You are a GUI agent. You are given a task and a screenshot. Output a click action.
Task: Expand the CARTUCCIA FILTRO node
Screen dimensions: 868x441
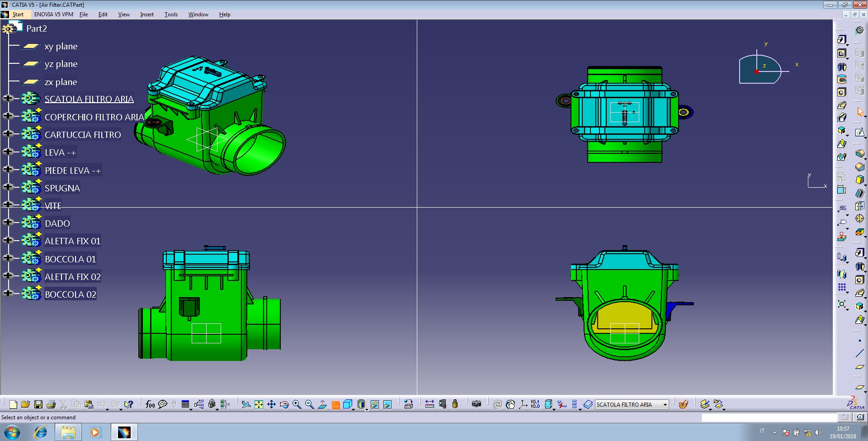pos(8,133)
